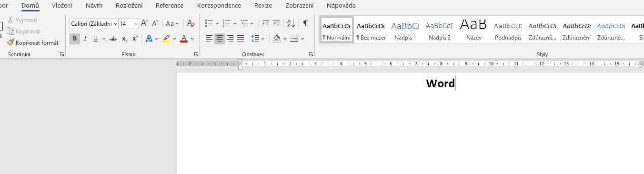Toggle paragraph marks display
The height and width of the screenshot is (174, 644).
305,23
